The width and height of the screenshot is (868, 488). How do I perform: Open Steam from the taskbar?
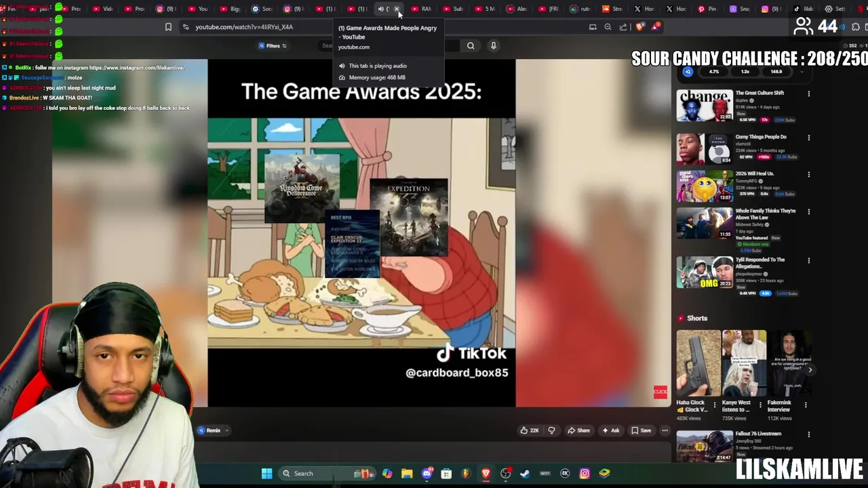pyautogui.click(x=525, y=474)
